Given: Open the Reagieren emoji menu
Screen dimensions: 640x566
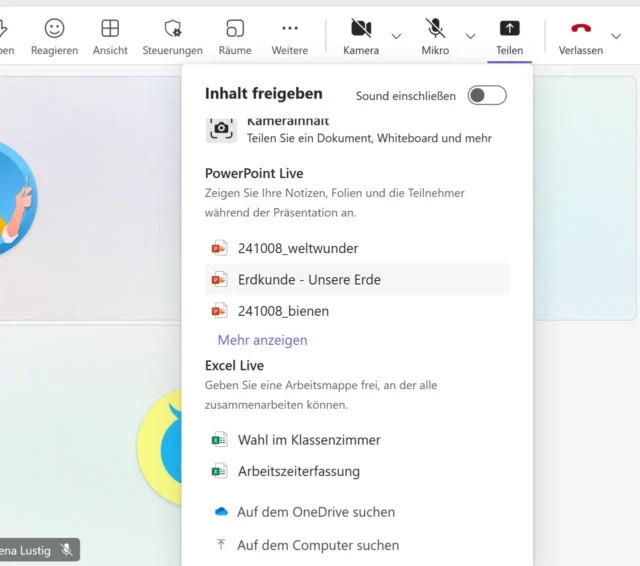Looking at the screenshot, I should coord(54,37).
